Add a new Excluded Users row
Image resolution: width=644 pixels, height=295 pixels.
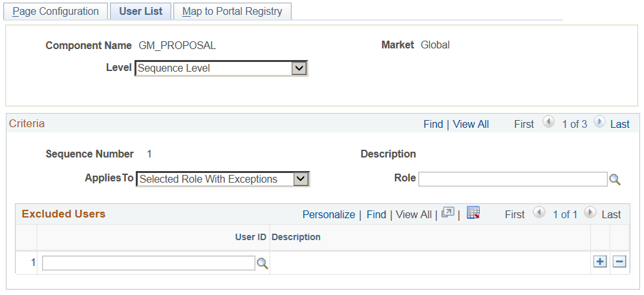click(x=600, y=261)
